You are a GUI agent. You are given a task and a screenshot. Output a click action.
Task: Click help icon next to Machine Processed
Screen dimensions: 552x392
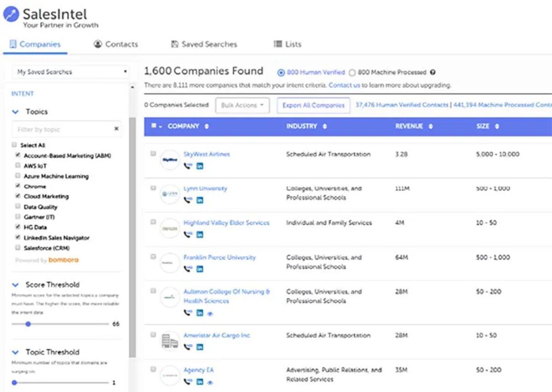pyautogui.click(x=432, y=72)
